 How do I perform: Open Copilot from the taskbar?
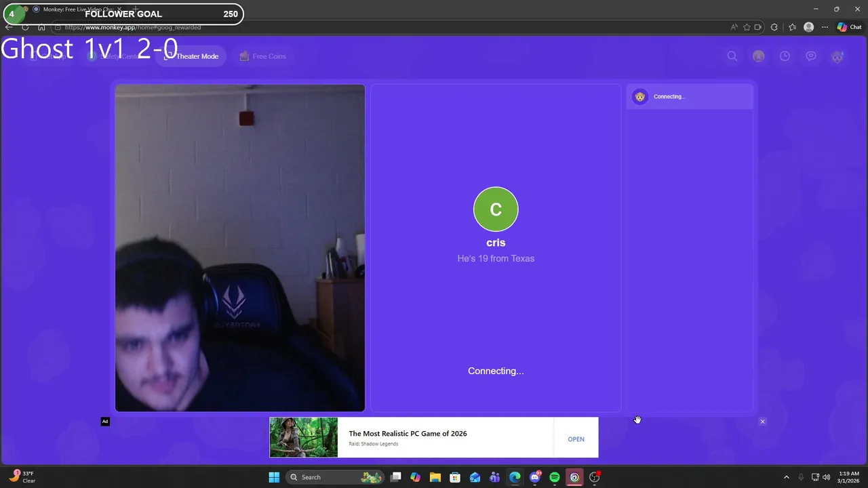click(x=416, y=477)
